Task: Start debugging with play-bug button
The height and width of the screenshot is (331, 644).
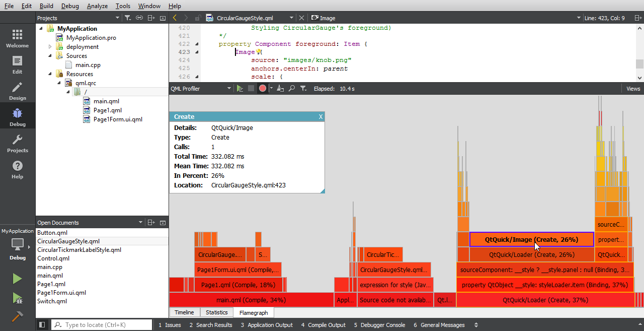Action: pyautogui.click(x=17, y=298)
